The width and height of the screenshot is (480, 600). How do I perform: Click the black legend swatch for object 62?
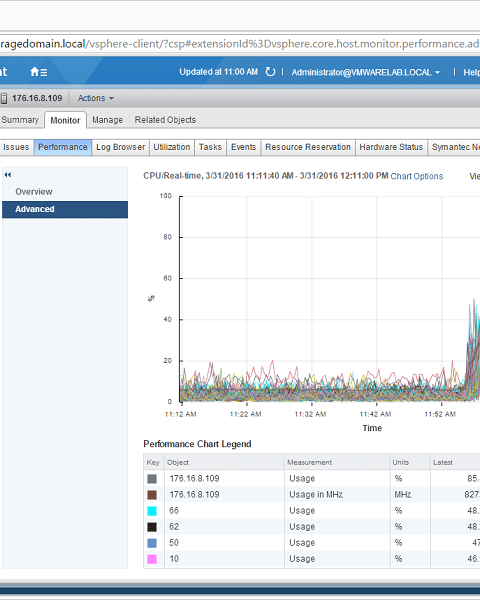coord(152,527)
